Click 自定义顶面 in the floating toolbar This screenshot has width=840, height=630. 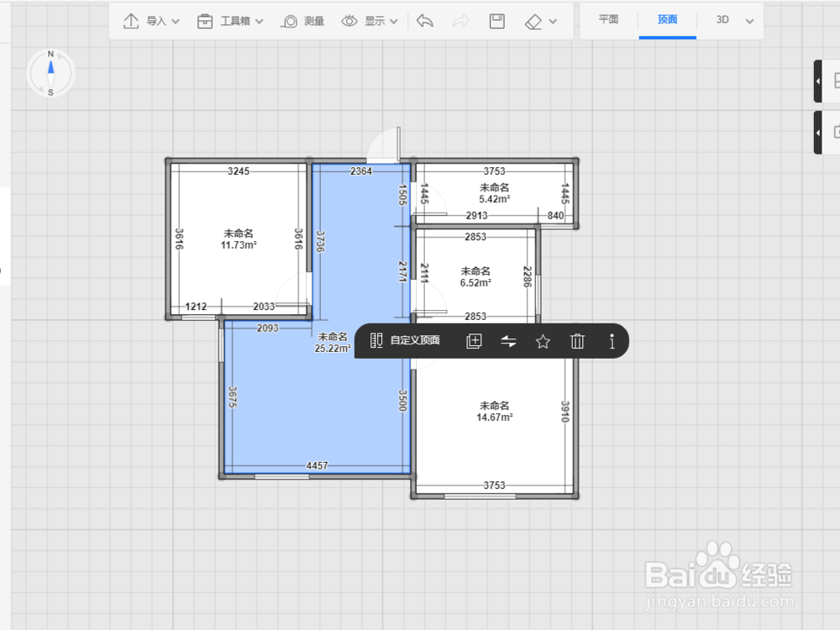click(x=415, y=340)
